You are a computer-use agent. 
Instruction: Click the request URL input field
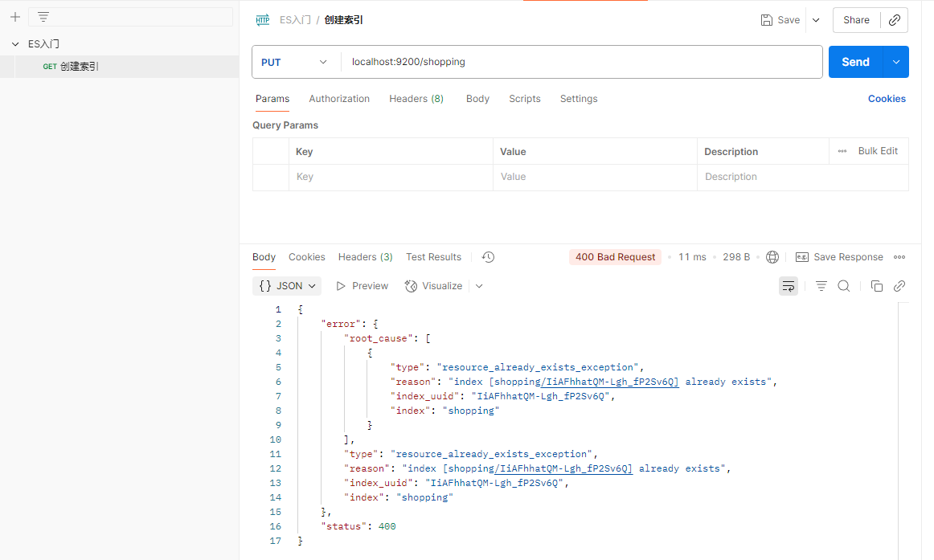pos(579,62)
